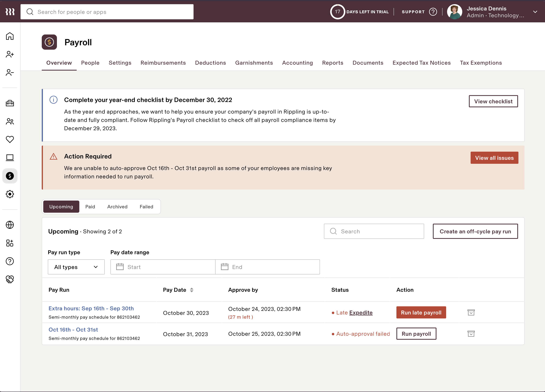The width and height of the screenshot is (545, 392).
Task: Open the Expected Tax Notices tab
Action: tap(421, 63)
